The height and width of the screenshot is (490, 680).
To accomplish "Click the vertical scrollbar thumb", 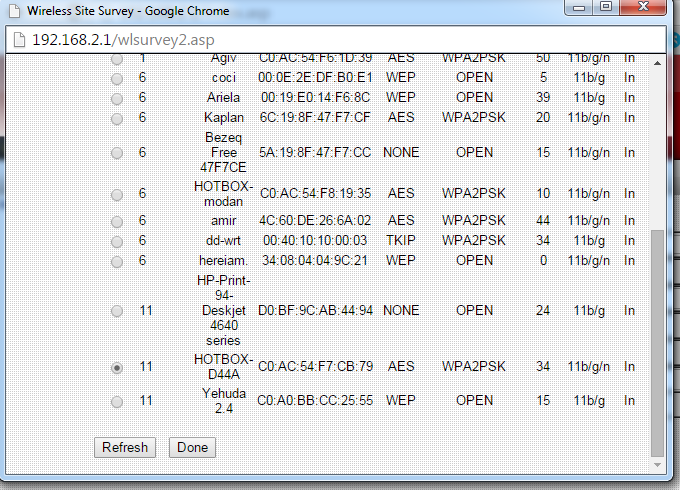I will click(x=657, y=340).
